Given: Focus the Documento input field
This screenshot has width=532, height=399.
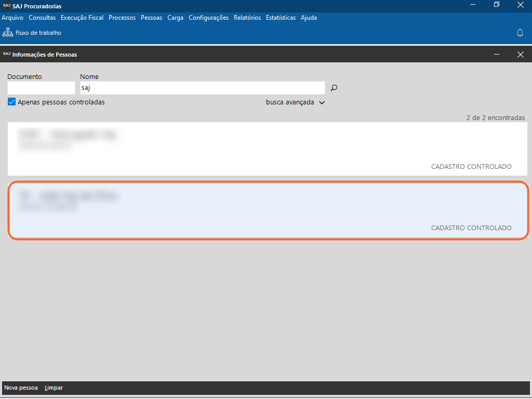Looking at the screenshot, I should [41, 88].
